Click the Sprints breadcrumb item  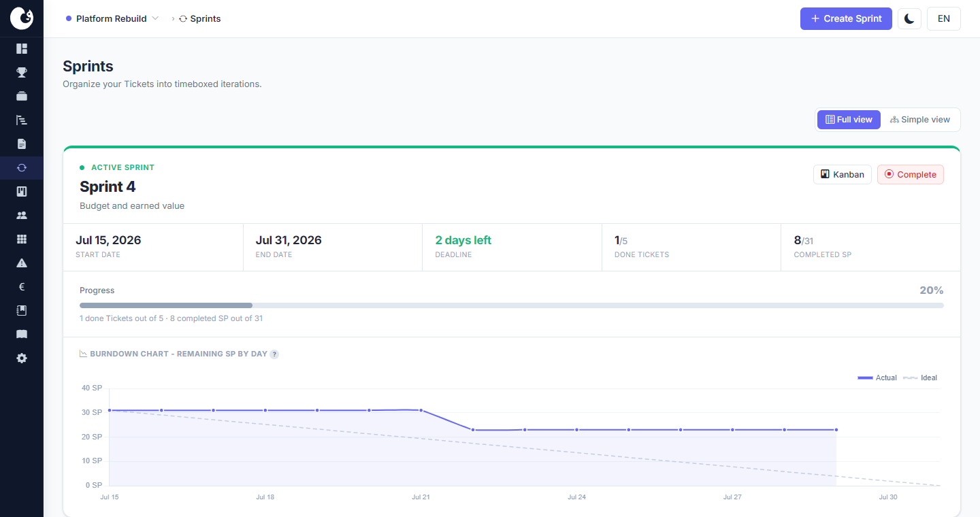[200, 19]
